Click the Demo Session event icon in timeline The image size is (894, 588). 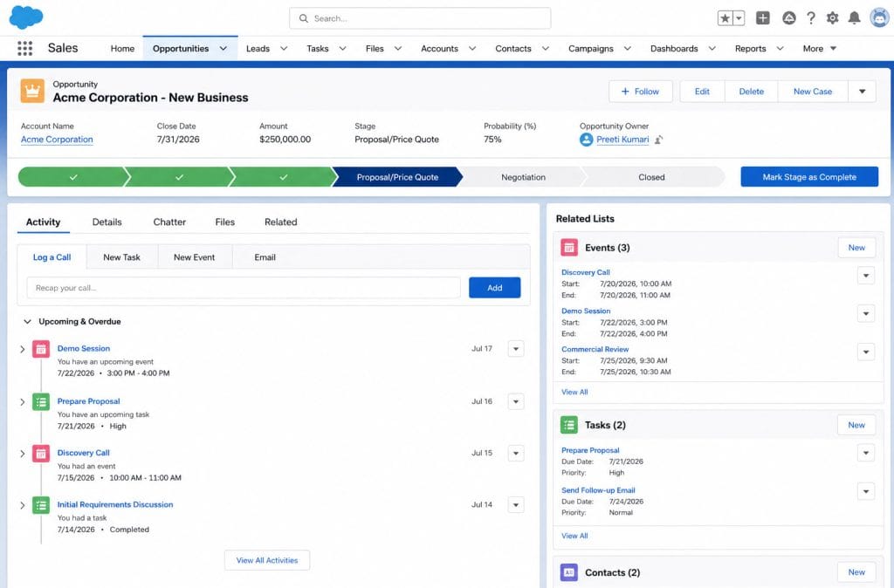point(40,349)
